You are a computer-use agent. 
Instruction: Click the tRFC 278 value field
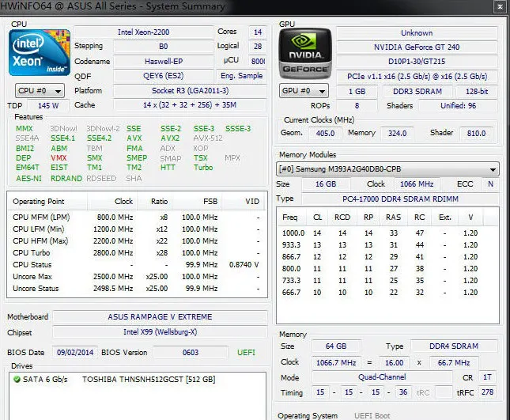point(487,392)
